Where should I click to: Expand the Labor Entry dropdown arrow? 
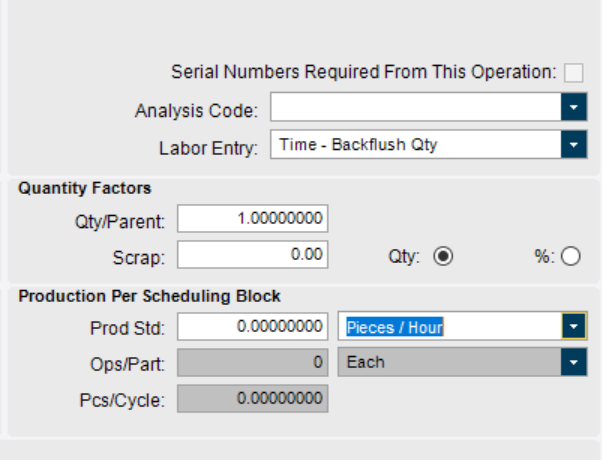tap(574, 145)
